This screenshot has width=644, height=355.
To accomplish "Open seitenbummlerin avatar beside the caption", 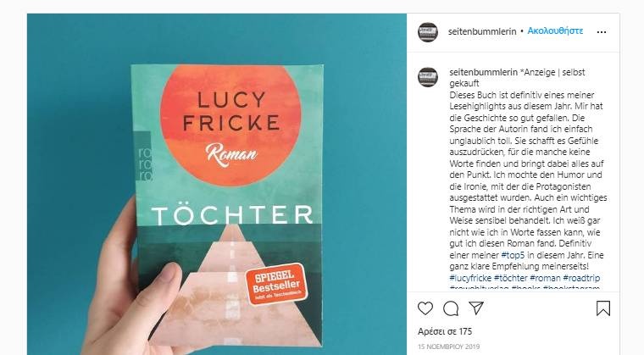I will [428, 77].
